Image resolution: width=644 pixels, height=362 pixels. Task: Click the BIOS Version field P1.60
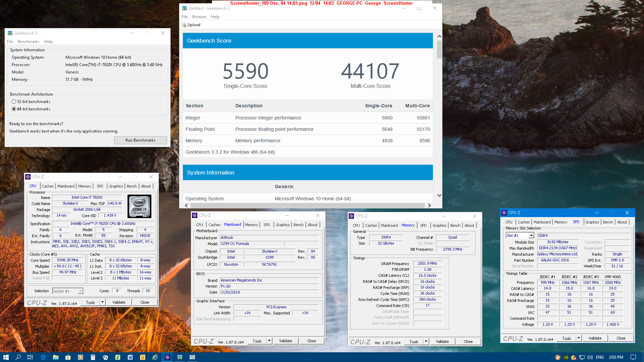pyautogui.click(x=269, y=286)
